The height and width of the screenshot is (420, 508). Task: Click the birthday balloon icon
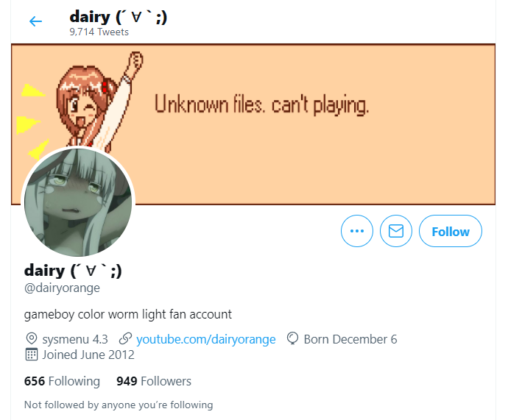tap(292, 338)
